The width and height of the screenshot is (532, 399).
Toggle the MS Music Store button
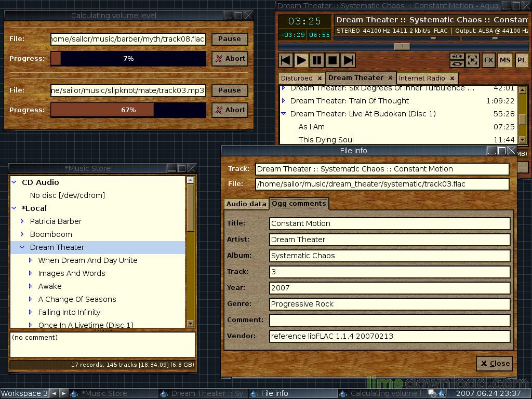[505, 60]
